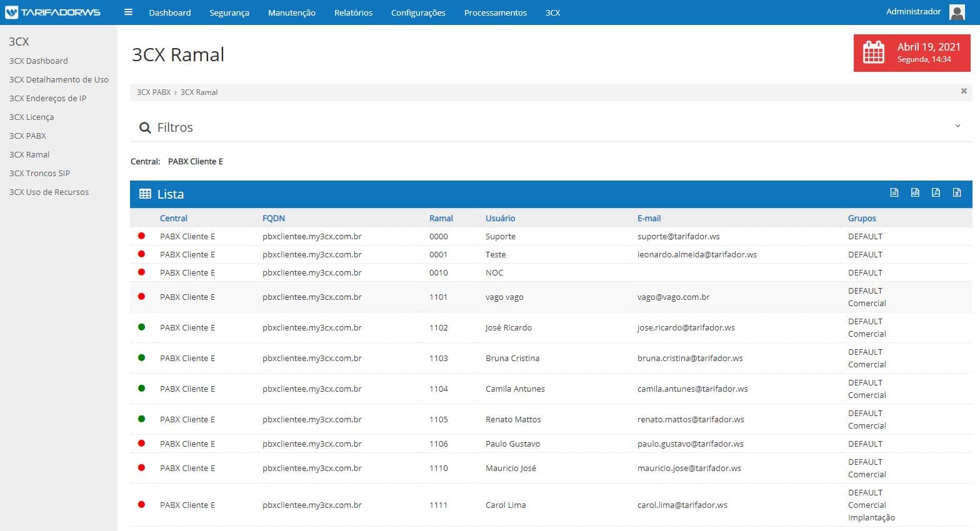
Task: Open the Segurança menu
Action: pos(229,12)
